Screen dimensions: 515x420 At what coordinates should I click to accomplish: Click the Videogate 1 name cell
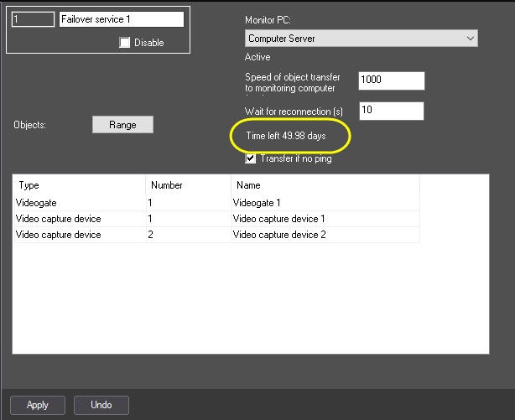click(x=257, y=202)
